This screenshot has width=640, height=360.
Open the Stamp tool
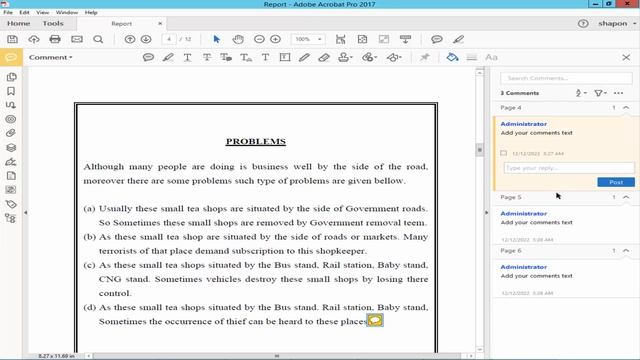pos(345,58)
